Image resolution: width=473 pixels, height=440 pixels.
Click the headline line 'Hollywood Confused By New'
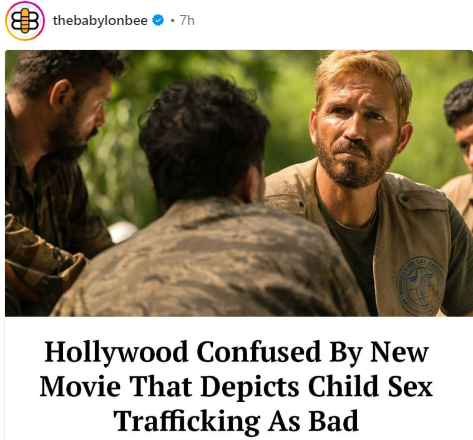tap(236, 352)
